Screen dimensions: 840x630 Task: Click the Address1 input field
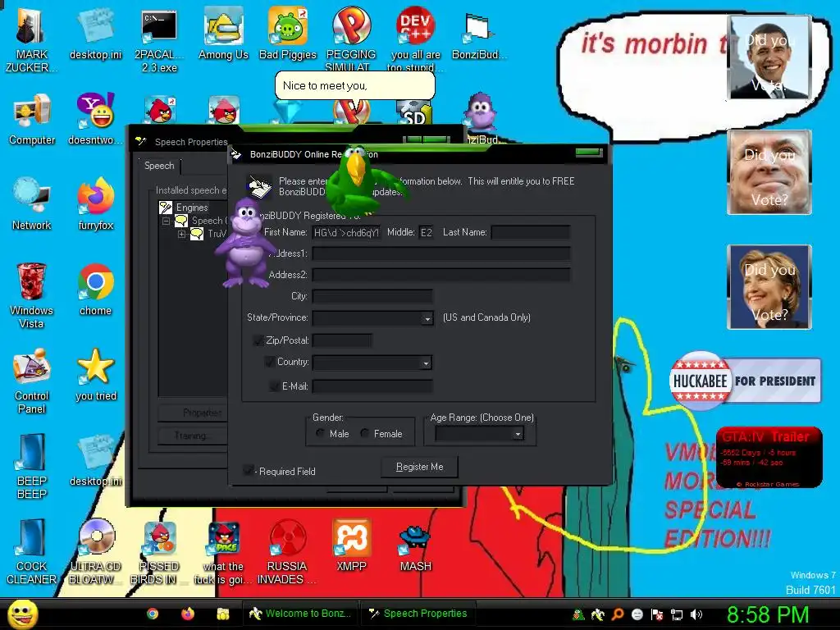point(441,254)
